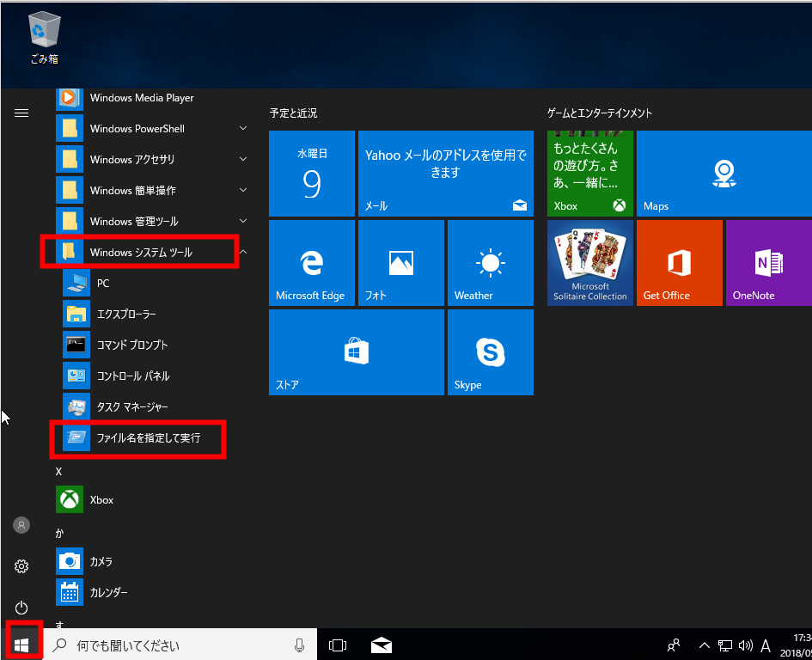Collapse the Windows システム ツール folder
Viewport: 812px width, 660px height.
tap(151, 253)
